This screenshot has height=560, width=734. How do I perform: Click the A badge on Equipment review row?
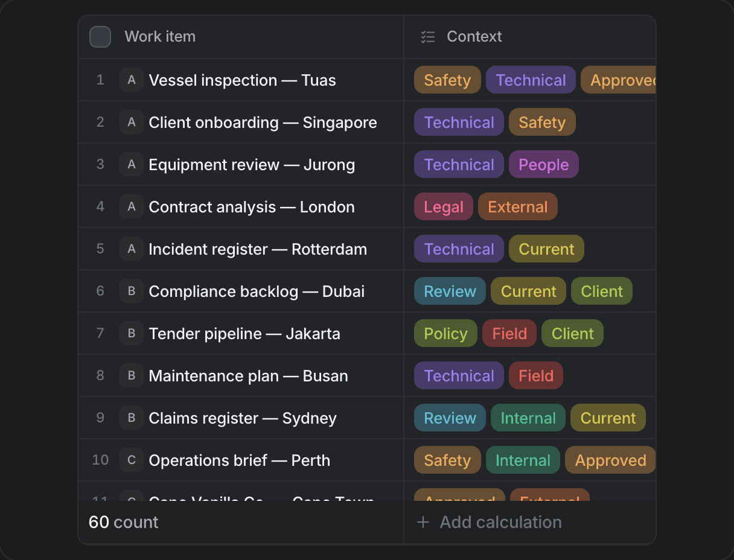click(132, 164)
